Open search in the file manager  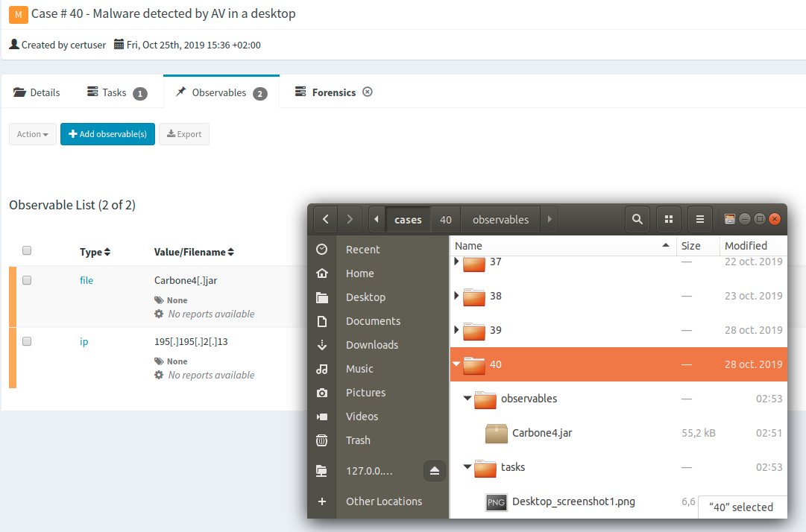pos(637,218)
